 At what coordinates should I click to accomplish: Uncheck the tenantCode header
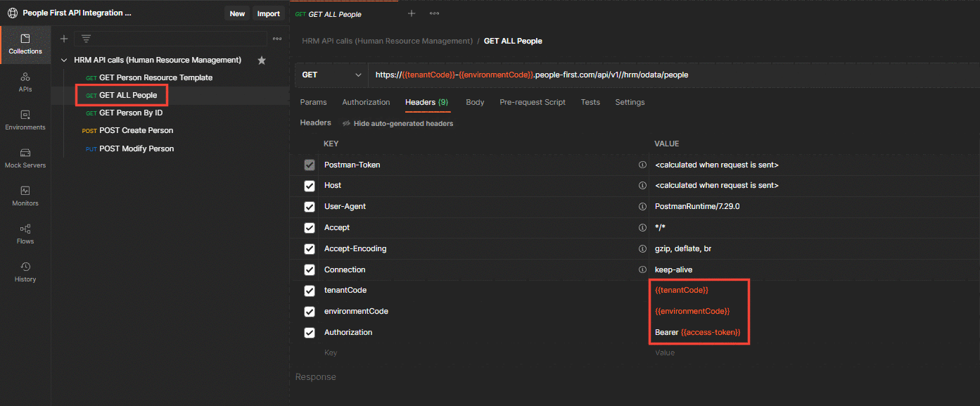(x=309, y=290)
